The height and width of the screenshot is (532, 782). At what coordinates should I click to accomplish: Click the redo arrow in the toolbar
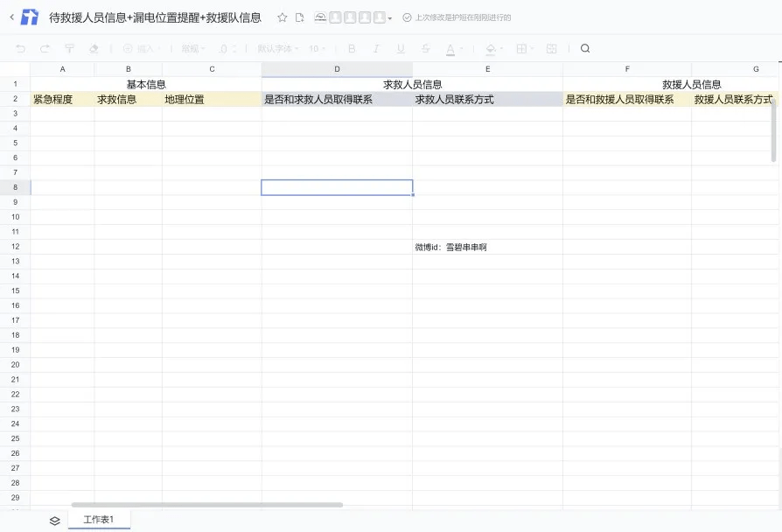(45, 48)
